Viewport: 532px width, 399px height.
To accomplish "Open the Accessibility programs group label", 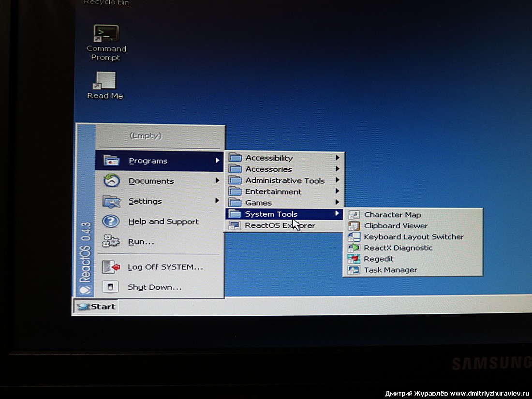I will (269, 158).
